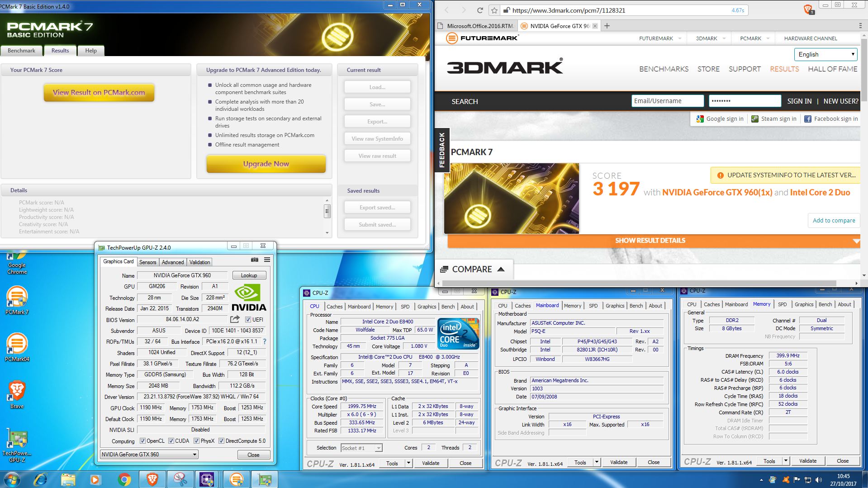Click Add to compare link

coord(834,220)
